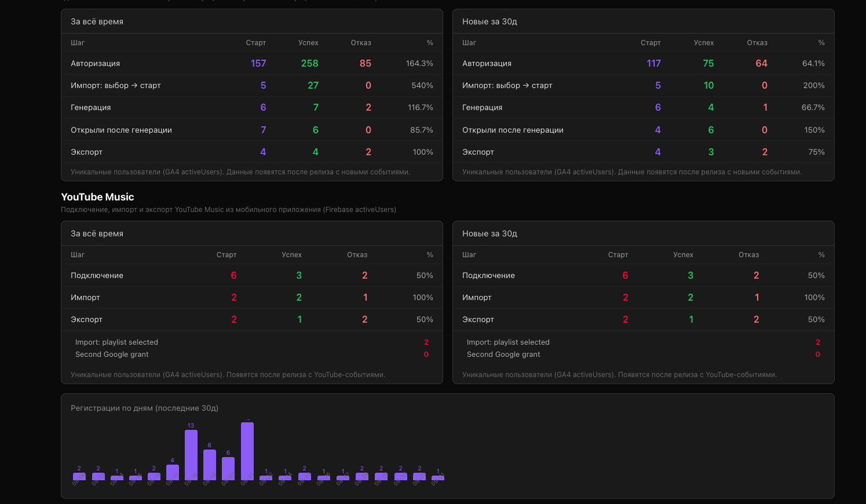The height and width of the screenshot is (504, 866).
Task: Click the YouTube Music section heading
Action: pos(97,197)
